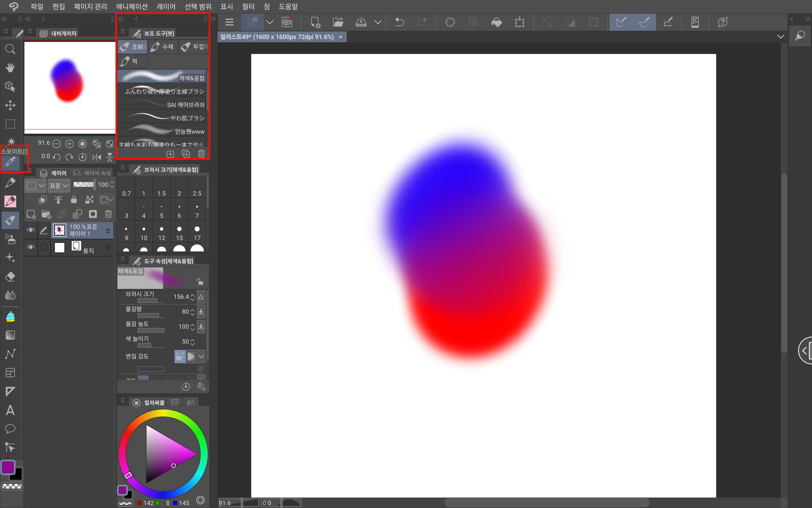This screenshot has width=812, height=508.
Task: Select the Hand move tool
Action: [x=10, y=68]
